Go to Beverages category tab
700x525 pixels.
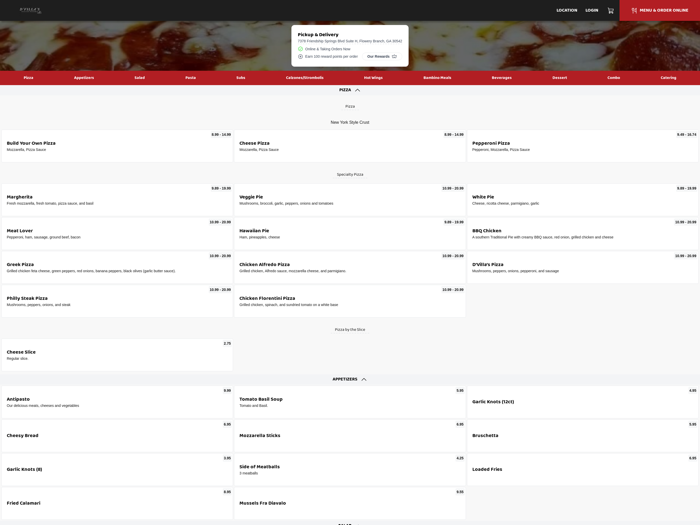tap(502, 78)
